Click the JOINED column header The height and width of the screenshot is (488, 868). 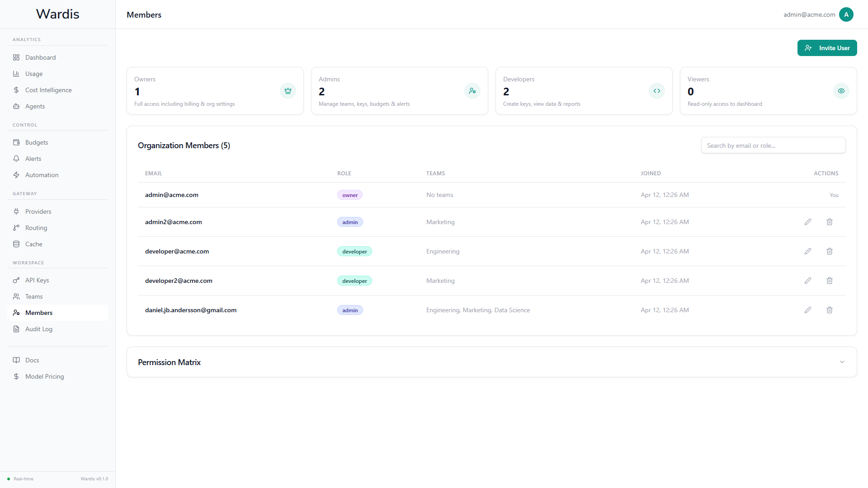(x=651, y=174)
